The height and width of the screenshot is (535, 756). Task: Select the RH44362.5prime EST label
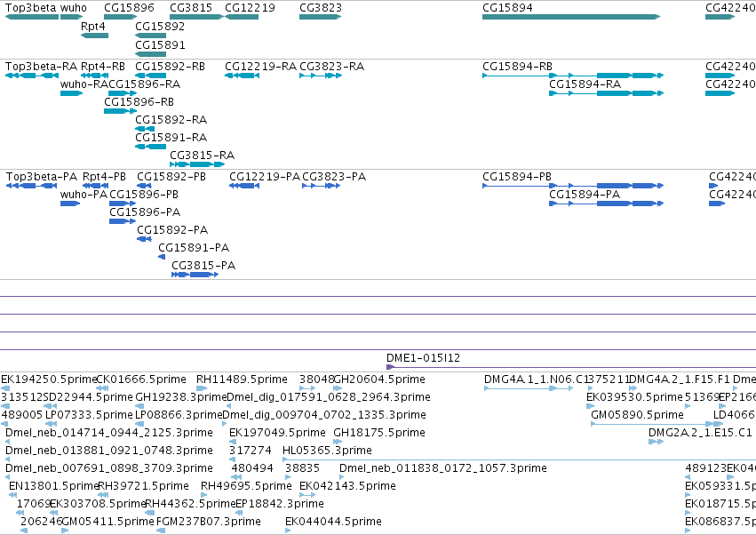click(190, 504)
